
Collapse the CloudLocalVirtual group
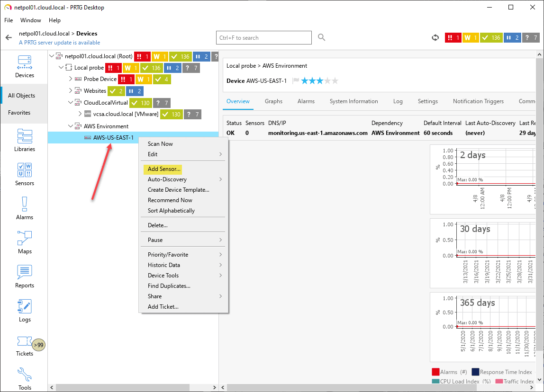[x=71, y=102]
